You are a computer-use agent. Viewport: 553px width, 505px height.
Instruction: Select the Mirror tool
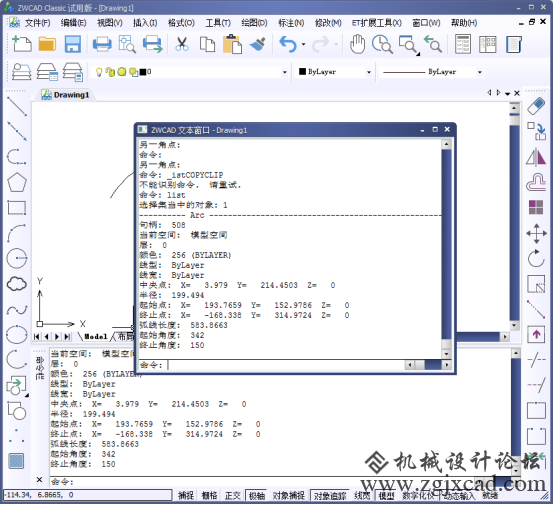[536, 157]
